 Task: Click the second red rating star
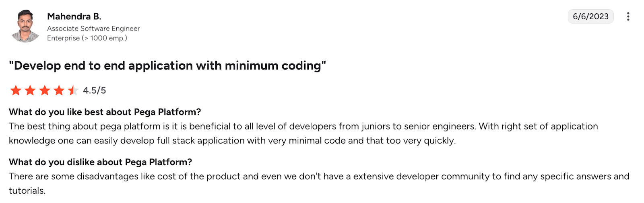coord(30,90)
